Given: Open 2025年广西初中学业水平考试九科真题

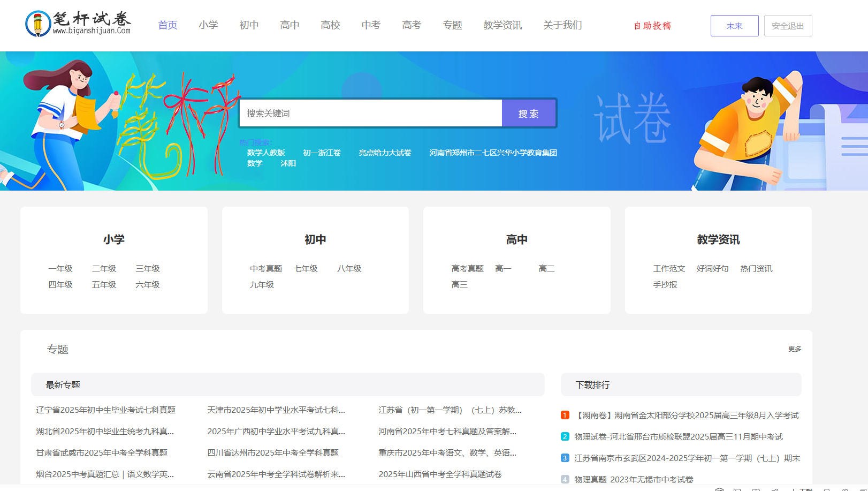Looking at the screenshot, I should pos(276,431).
